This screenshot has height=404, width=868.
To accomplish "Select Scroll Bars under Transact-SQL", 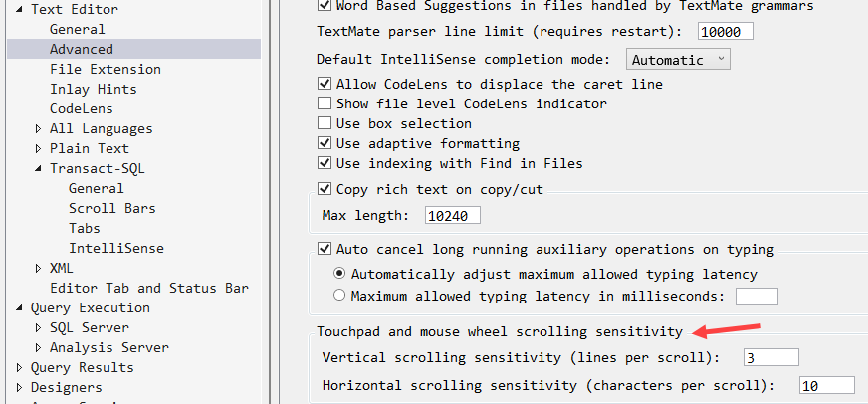I will click(x=111, y=208).
